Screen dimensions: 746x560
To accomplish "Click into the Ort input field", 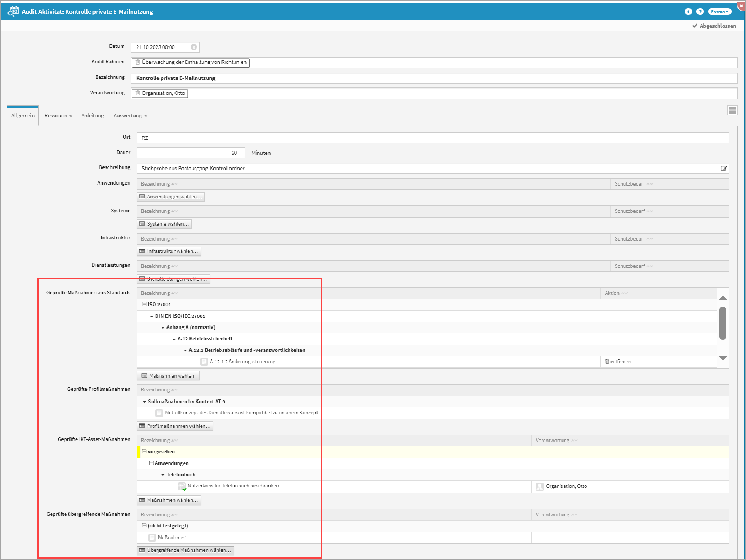I will click(x=432, y=138).
